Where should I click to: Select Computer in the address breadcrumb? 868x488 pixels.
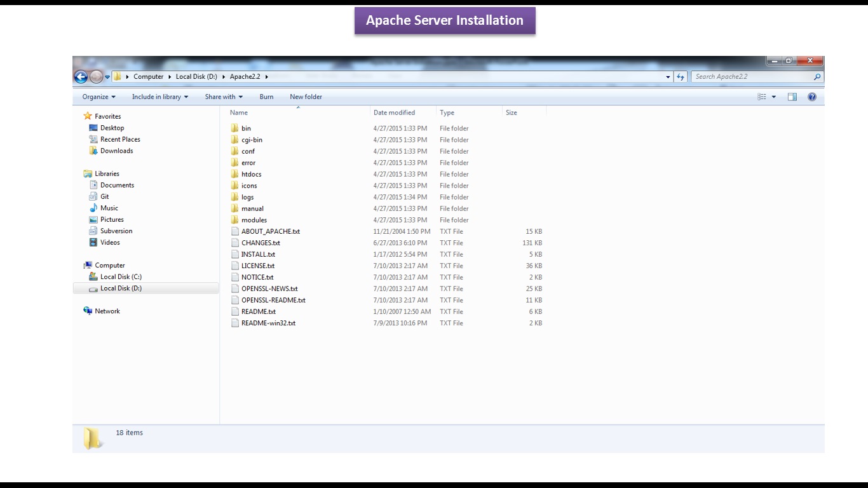[149, 77]
